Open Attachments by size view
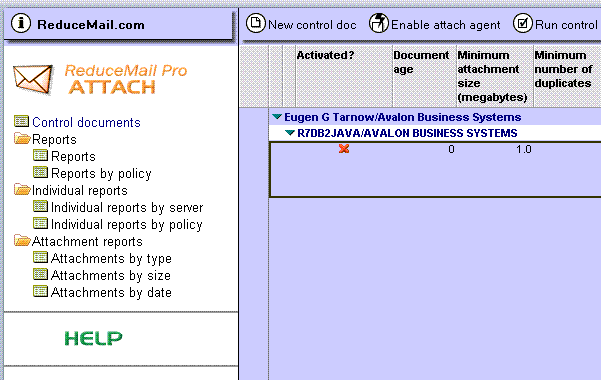 tap(111, 276)
